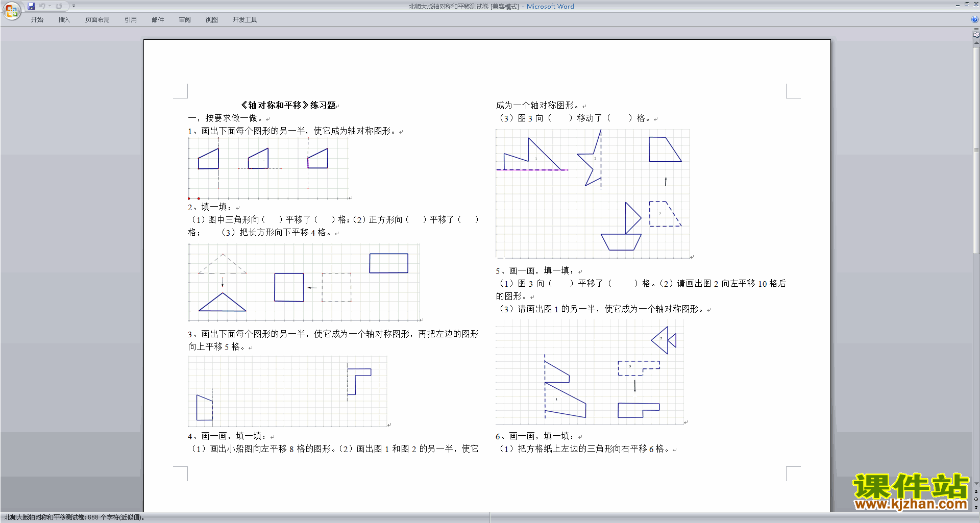Click the Redo icon in quick access toolbar
The image size is (980, 523).
tap(59, 6)
